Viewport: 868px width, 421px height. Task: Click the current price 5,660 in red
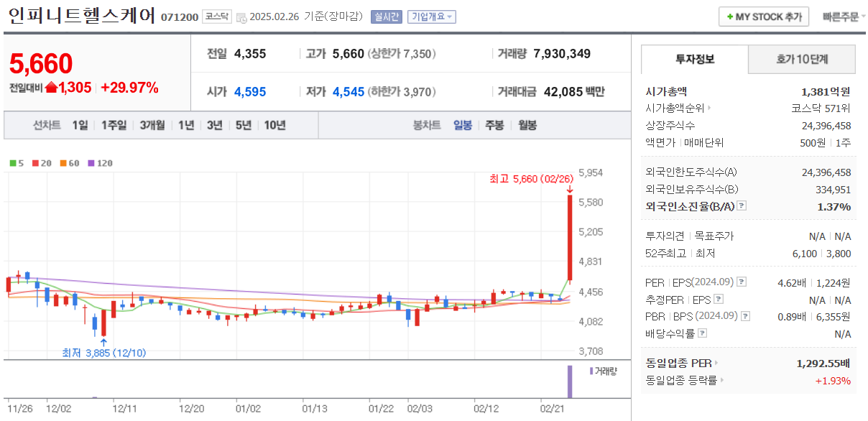point(41,63)
